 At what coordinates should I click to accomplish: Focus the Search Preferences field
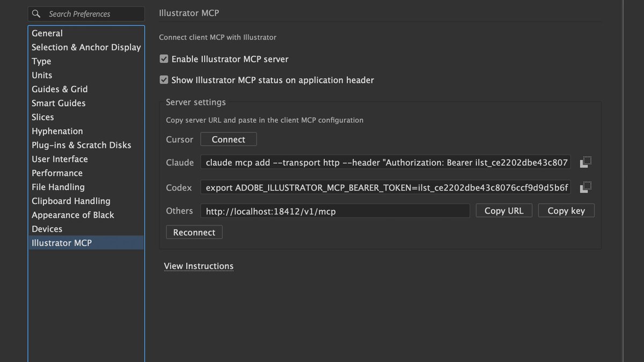pos(86,14)
